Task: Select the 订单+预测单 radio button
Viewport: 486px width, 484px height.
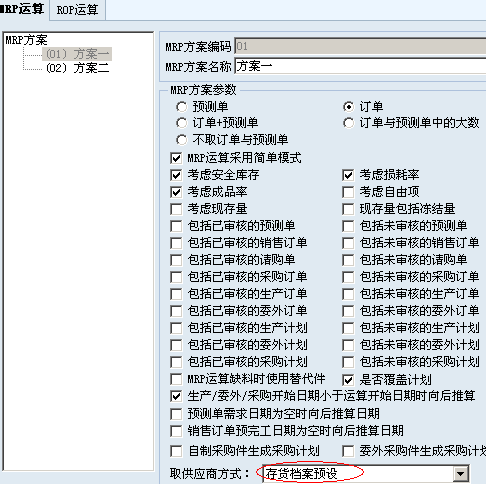Action: 182,123
